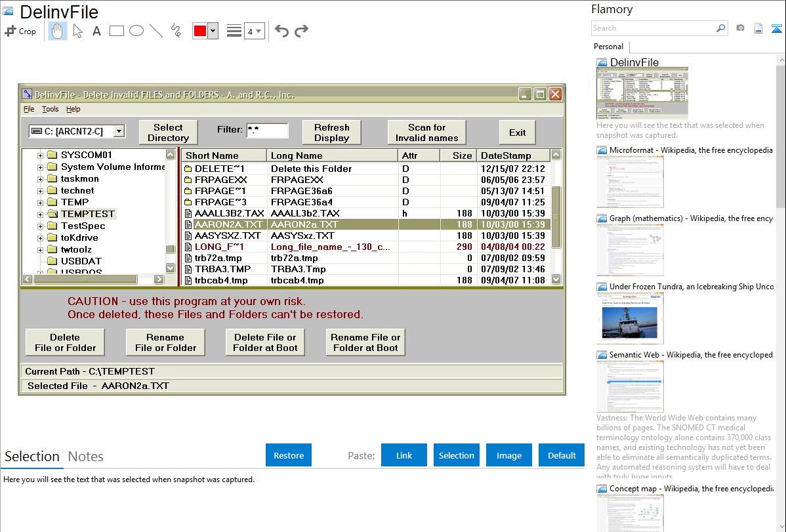
Task: Click the red color swatch
Action: (x=200, y=31)
